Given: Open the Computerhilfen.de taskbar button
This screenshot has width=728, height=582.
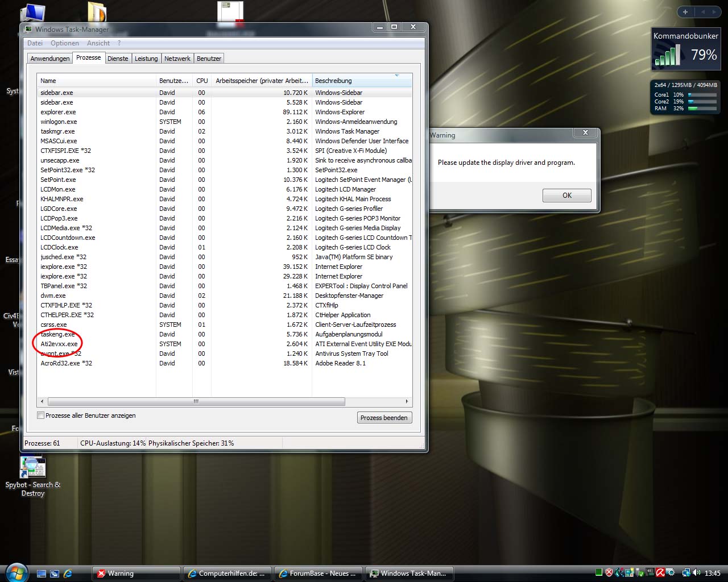Looking at the screenshot, I should pyautogui.click(x=227, y=573).
